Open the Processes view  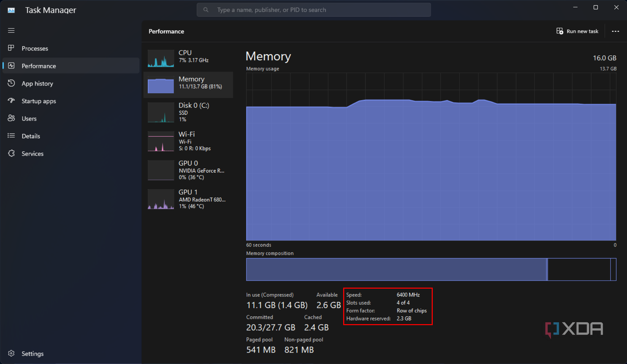(x=35, y=48)
